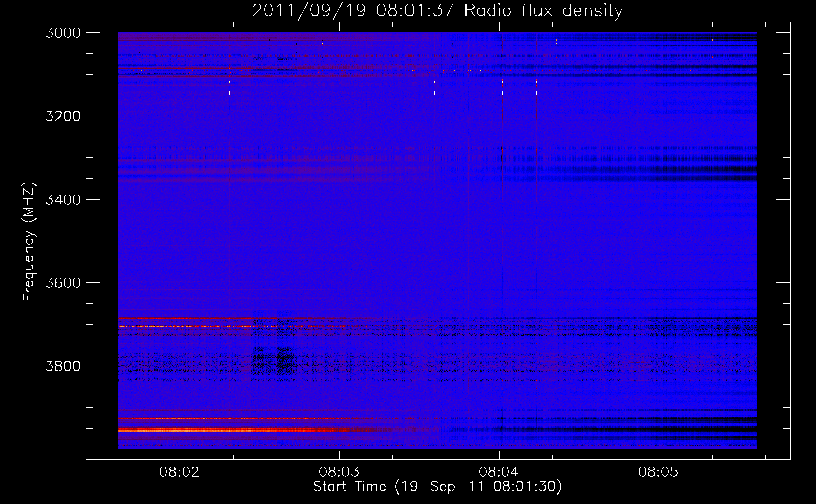This screenshot has width=816, height=504.
Task: Click the "Start Time (19-Sep-11 08:01:30)" label
Action: 437,487
